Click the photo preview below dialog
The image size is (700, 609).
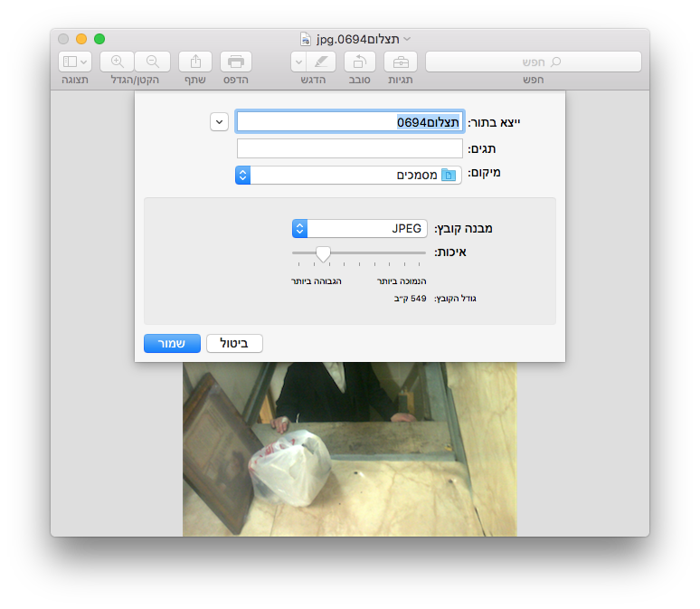pos(350,449)
